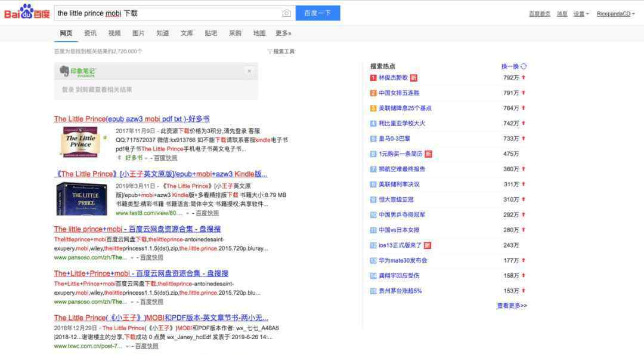
Task: Open The+Little+Prince+mobi 盘搜搜 result
Action: pyautogui.click(x=141, y=273)
